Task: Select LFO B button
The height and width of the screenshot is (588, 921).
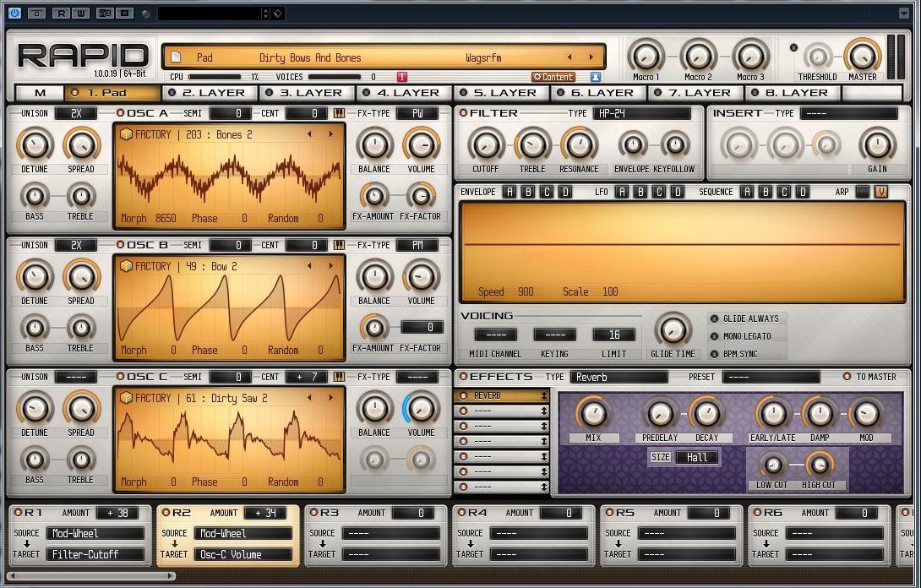Action: pyautogui.click(x=640, y=192)
